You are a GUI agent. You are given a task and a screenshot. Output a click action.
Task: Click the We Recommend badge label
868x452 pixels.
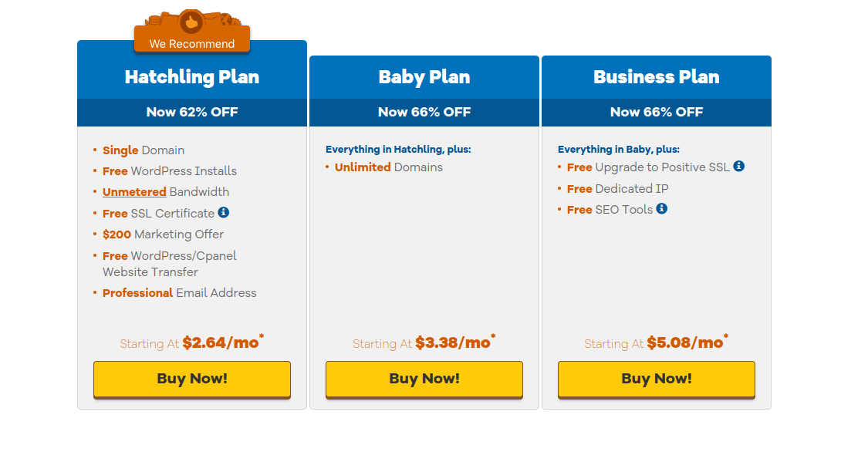pos(191,44)
